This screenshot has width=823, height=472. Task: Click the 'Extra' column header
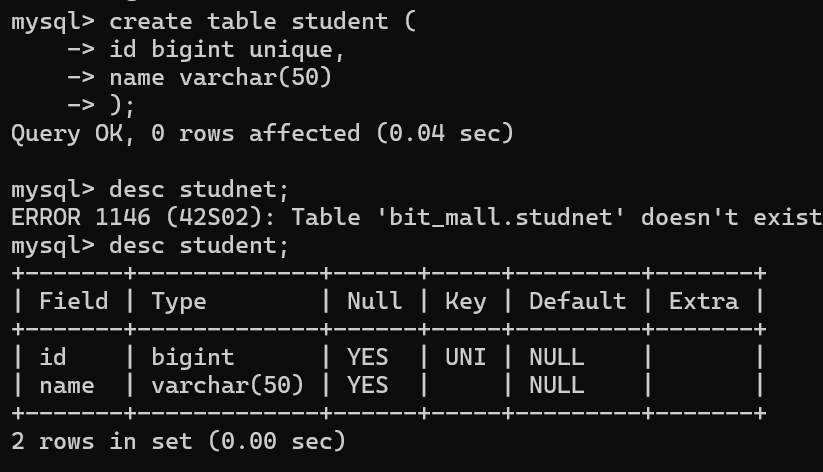pyautogui.click(x=703, y=301)
